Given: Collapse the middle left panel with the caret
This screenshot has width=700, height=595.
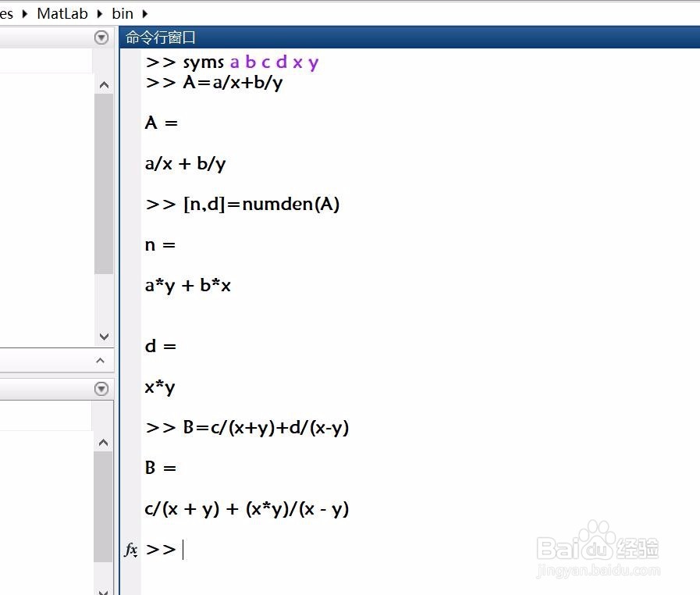Looking at the screenshot, I should pos(101,360).
